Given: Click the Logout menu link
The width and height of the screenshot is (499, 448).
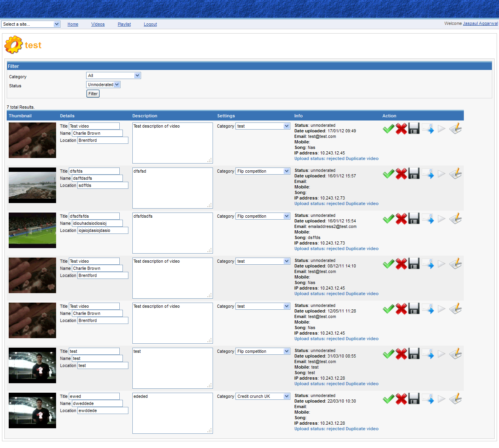Looking at the screenshot, I should pyautogui.click(x=150, y=24).
